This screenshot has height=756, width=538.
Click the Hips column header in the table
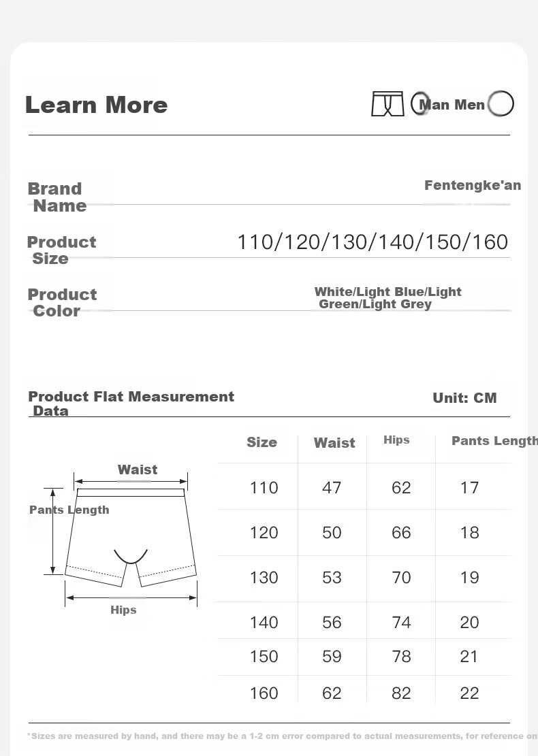[396, 440]
